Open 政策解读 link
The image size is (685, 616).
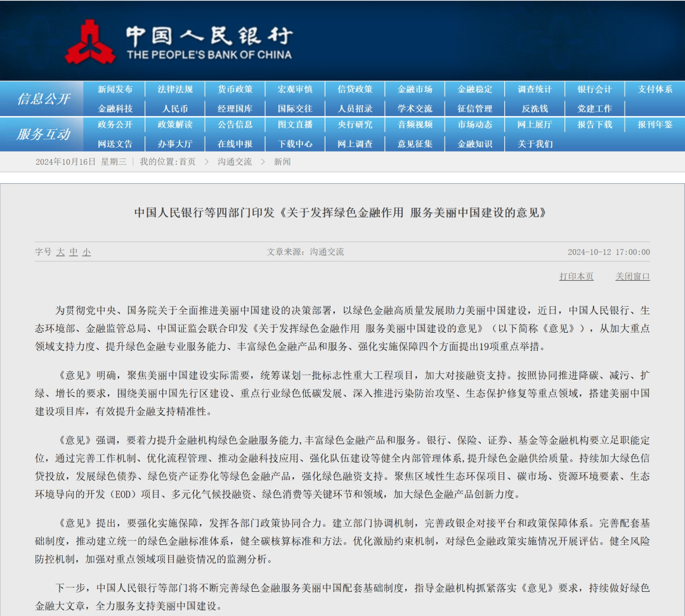click(175, 125)
